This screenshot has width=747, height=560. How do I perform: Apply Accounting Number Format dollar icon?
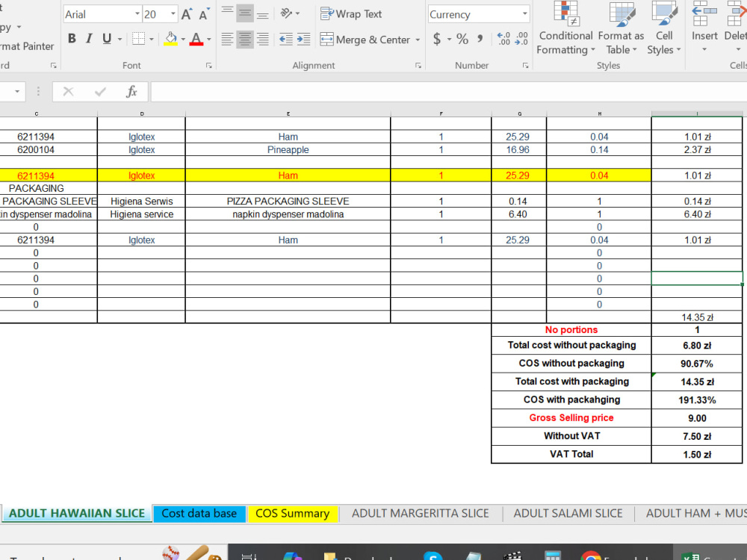coord(437,39)
